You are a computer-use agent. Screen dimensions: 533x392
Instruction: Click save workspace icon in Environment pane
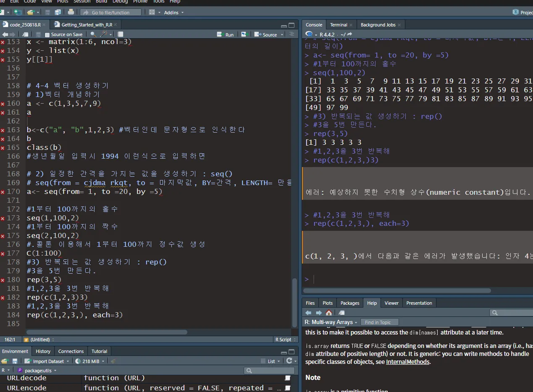(x=15, y=361)
